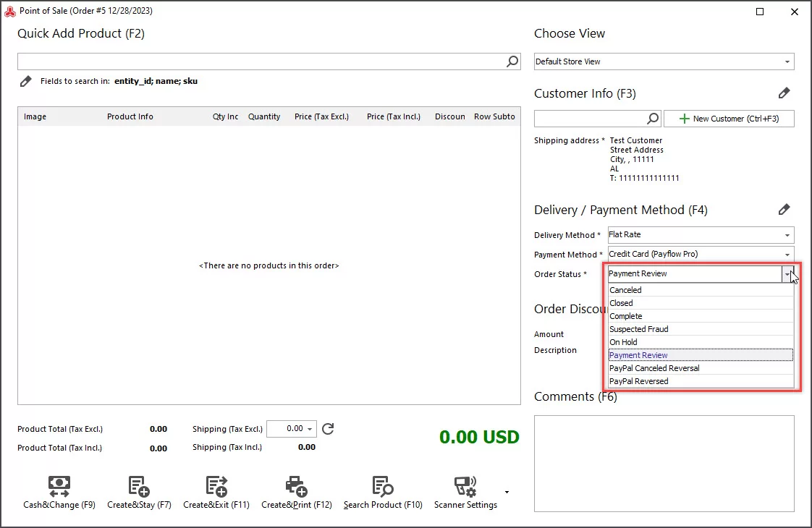812x528 pixels.
Task: Open the Shipping (Tax Excl.) amount dropdown
Action: coord(310,429)
